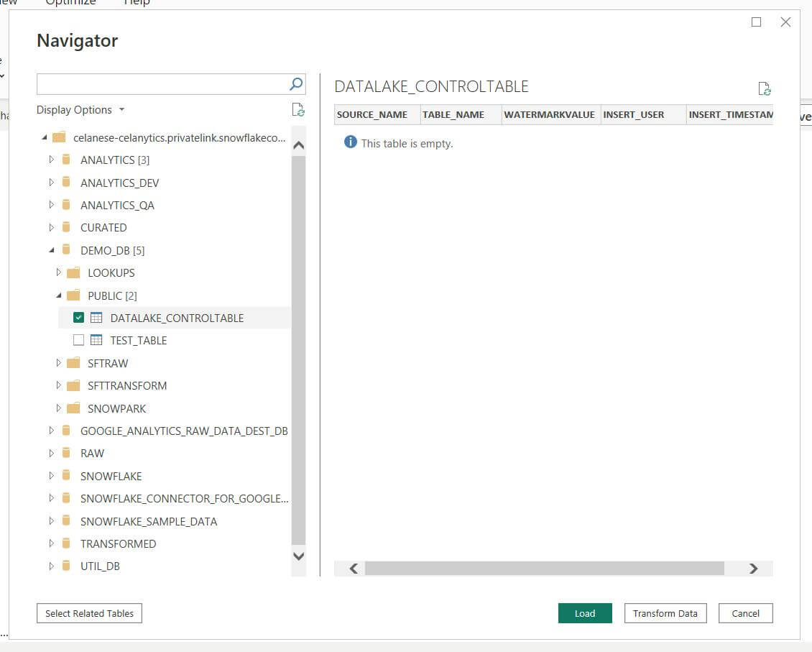Click the preview scroll left arrow
This screenshot has width=812, height=652.
click(354, 569)
